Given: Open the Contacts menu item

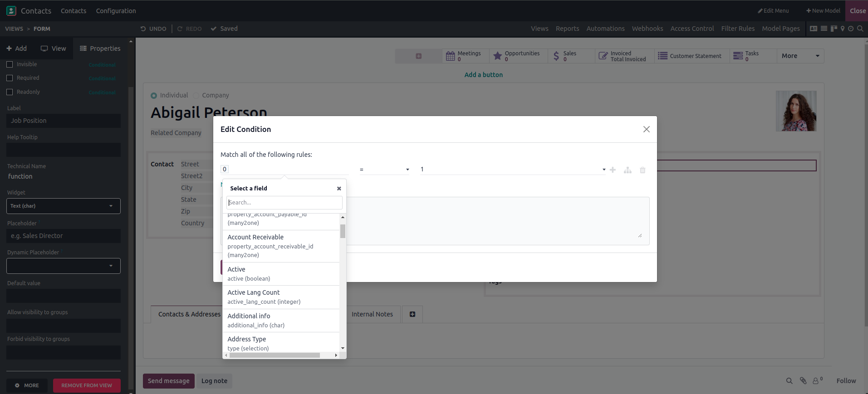Looking at the screenshot, I should pyautogui.click(x=74, y=11).
